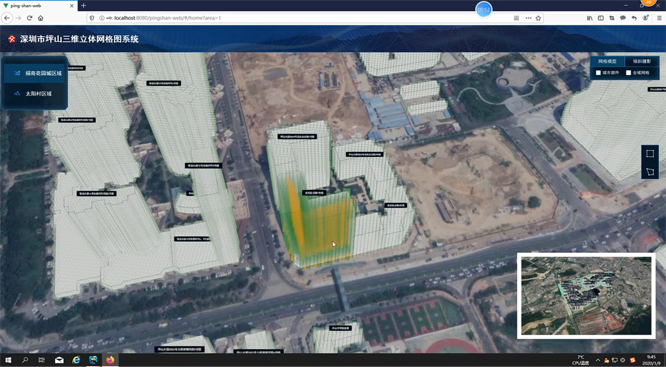Go to the browser home page icon
This screenshot has width=666, height=367.
tap(41, 18)
